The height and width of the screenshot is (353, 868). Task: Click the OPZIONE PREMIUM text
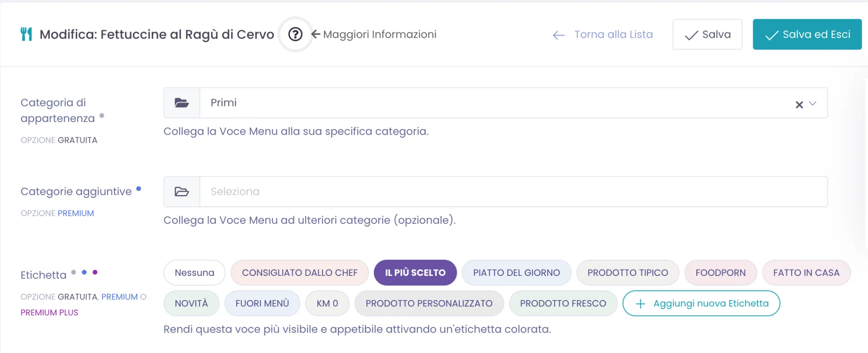(57, 213)
